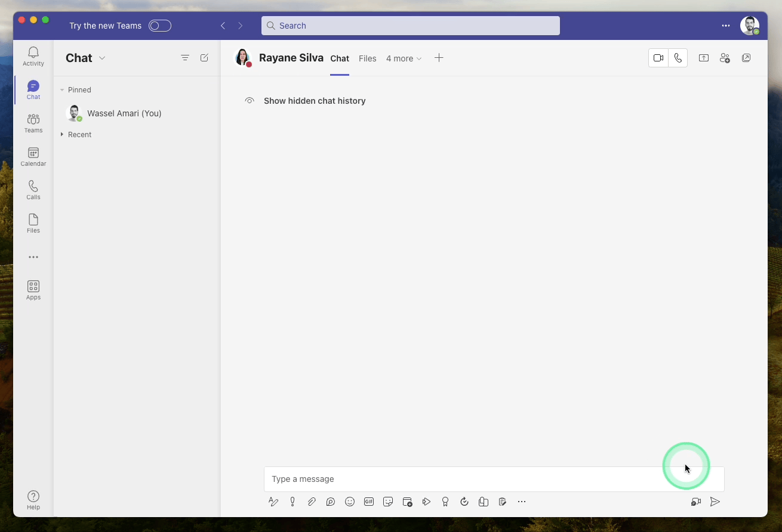Open the chat filter options

pos(185,58)
